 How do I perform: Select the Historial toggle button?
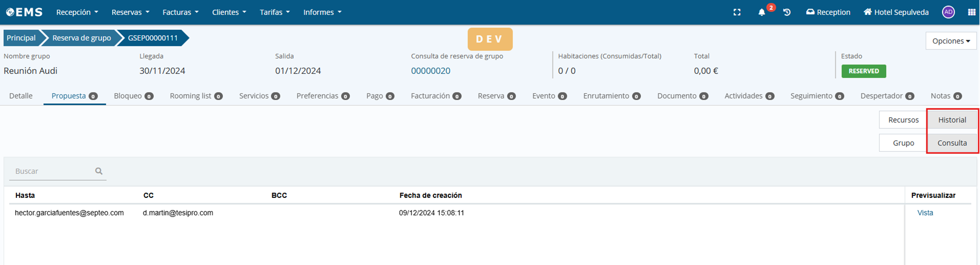952,120
